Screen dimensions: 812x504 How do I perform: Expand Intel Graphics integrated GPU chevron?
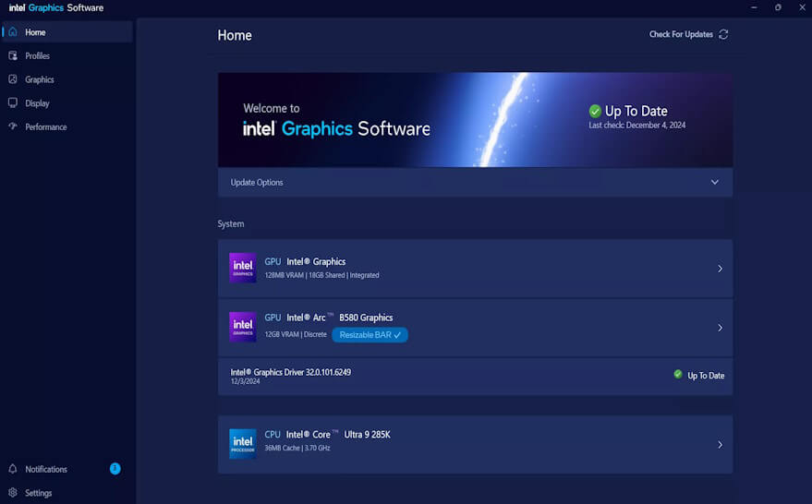pos(720,269)
